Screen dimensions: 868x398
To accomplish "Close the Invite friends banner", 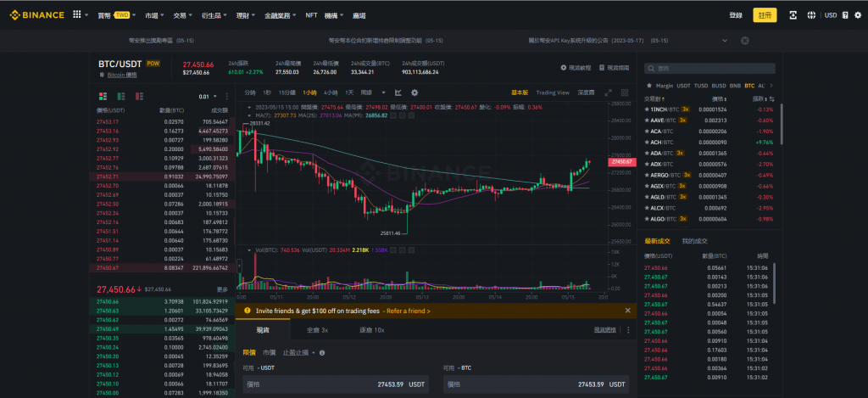I will [627, 311].
